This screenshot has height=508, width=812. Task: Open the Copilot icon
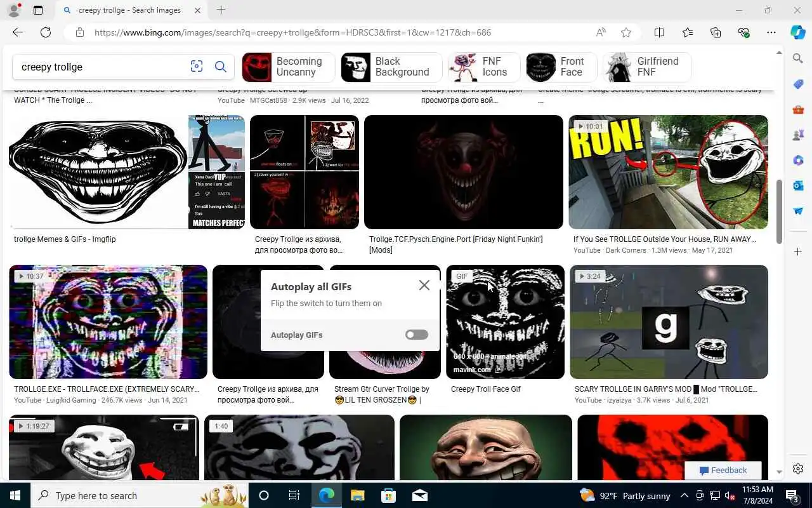[x=798, y=32]
